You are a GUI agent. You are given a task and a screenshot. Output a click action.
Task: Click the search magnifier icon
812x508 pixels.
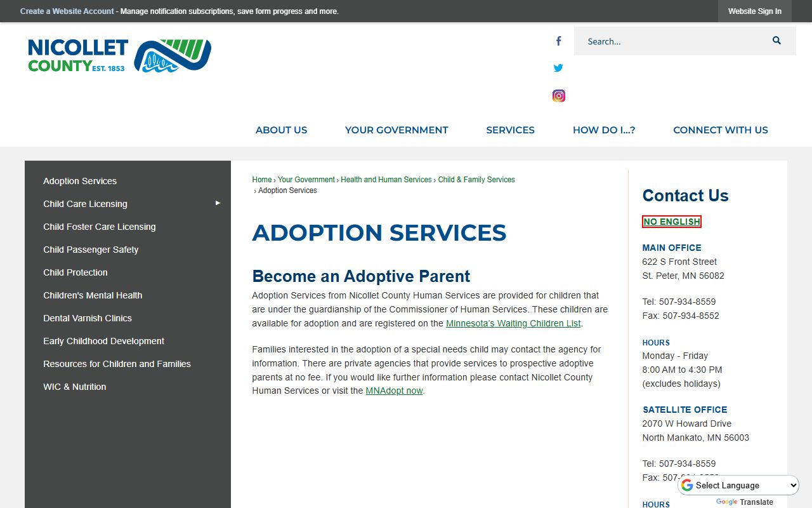point(776,41)
